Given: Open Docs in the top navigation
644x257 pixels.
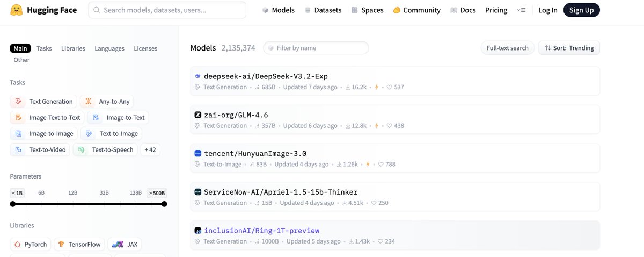Looking at the screenshot, I should point(463,10).
